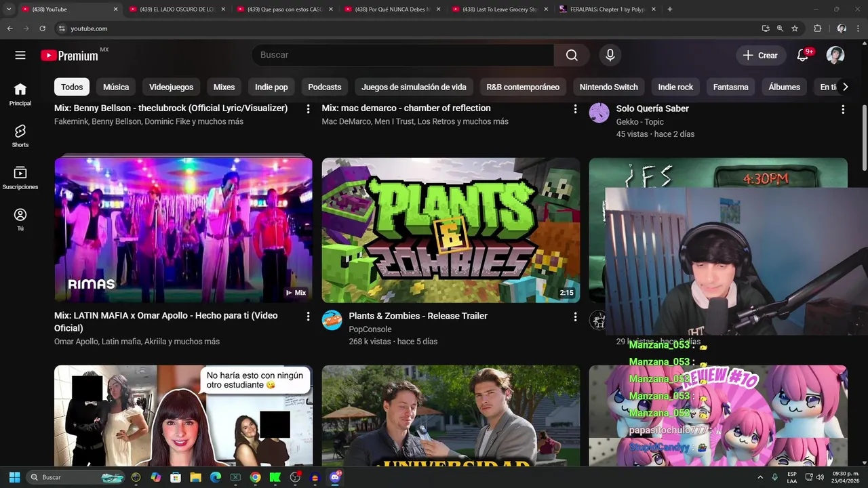
Task: Bookmark this page with the star
Action: [x=795, y=28]
